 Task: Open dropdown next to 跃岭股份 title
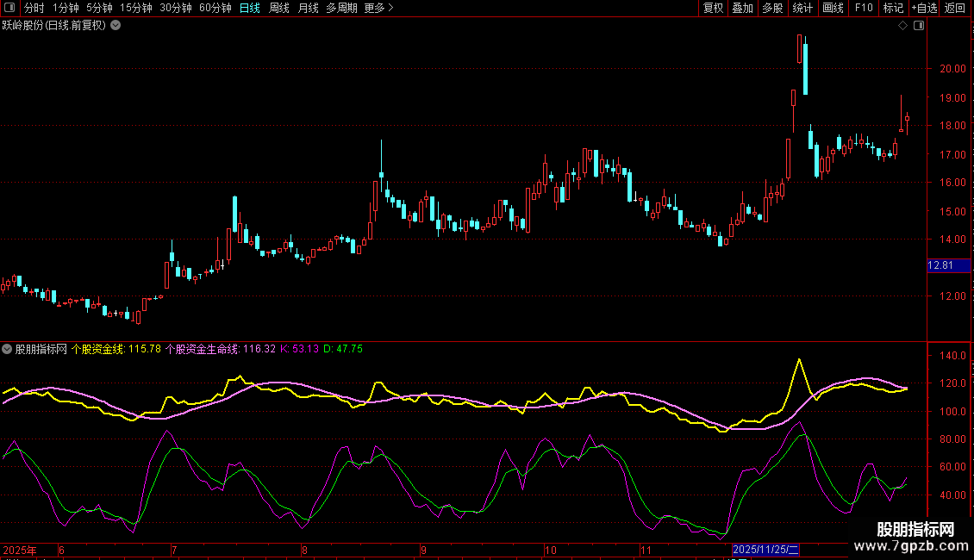click(x=116, y=26)
